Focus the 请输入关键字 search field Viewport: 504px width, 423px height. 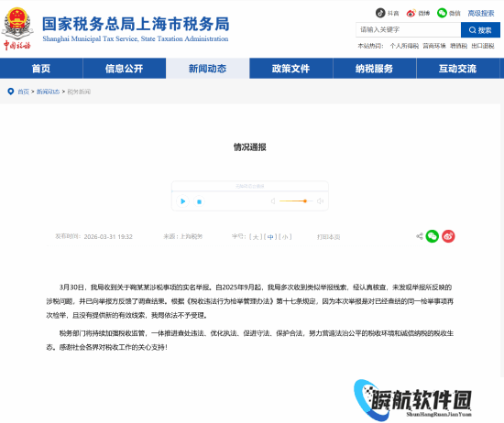pyautogui.click(x=408, y=30)
